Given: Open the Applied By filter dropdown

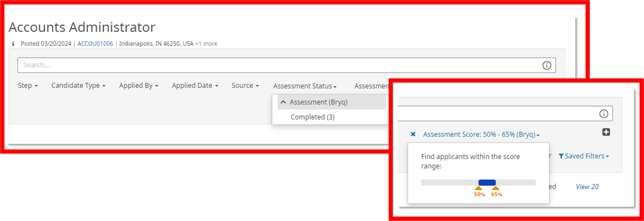Looking at the screenshot, I should pos(138,86).
